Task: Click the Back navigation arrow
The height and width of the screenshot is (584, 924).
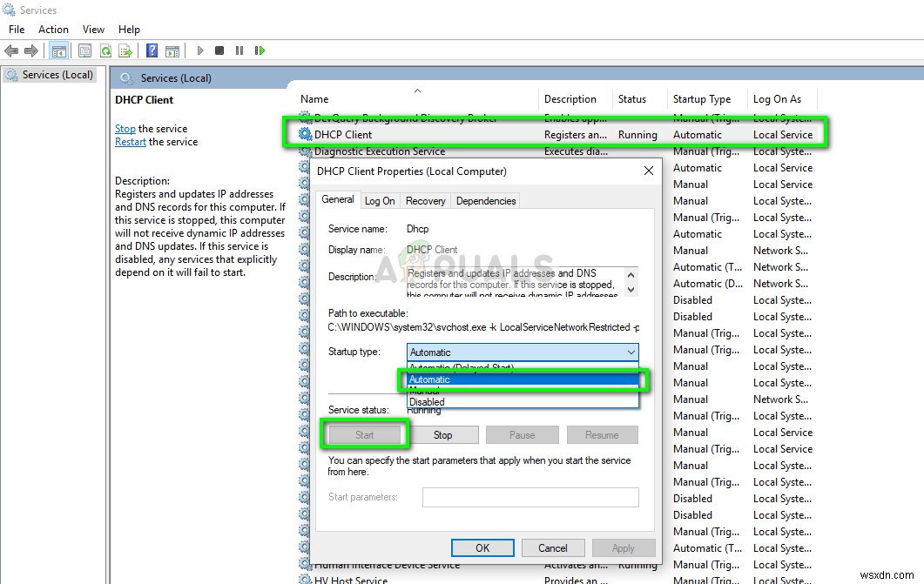Action: point(11,50)
